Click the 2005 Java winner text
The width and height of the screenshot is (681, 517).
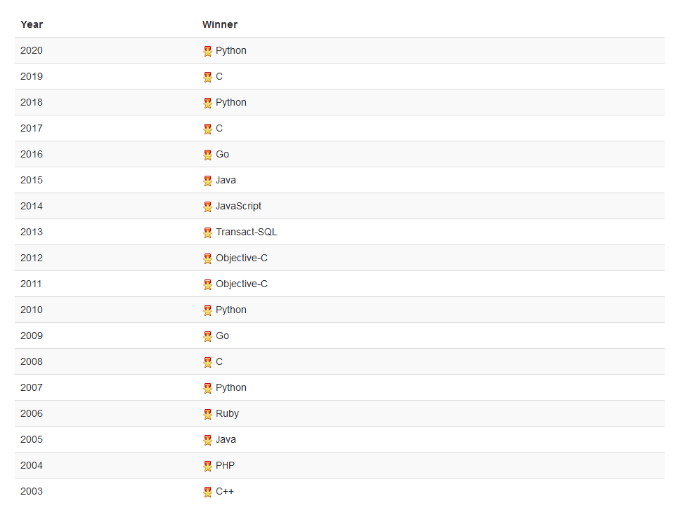(226, 440)
